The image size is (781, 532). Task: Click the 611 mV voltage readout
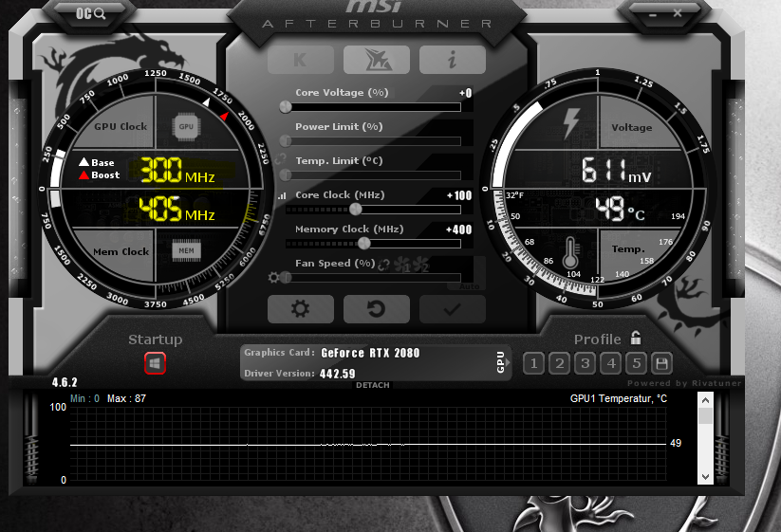(616, 170)
